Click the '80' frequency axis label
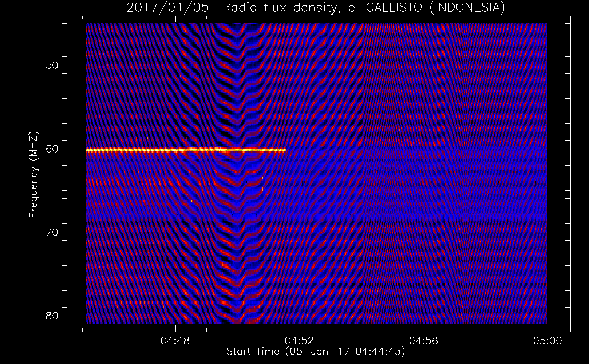This screenshot has width=589, height=364. [52, 315]
